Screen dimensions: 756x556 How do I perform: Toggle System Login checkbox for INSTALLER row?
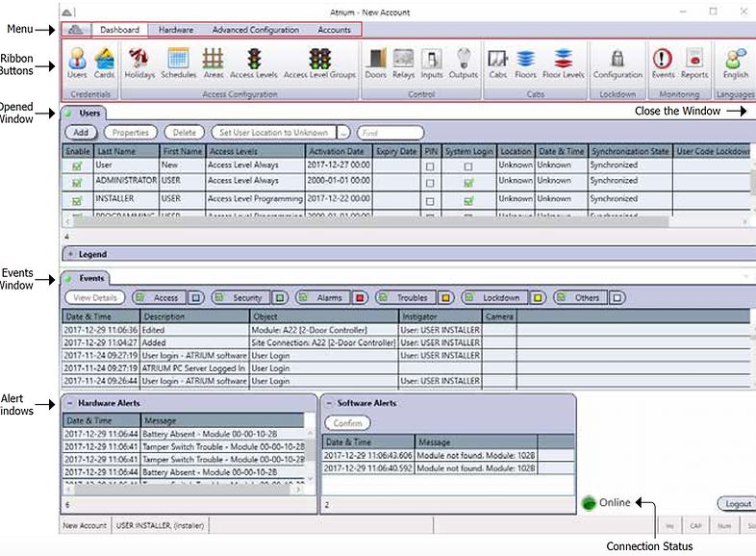468,201
